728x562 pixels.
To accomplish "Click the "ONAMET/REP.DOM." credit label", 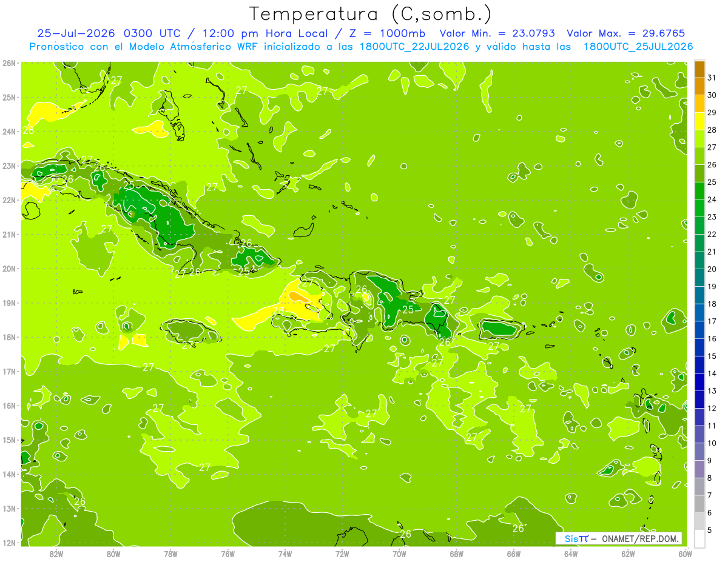I will coord(639,539).
